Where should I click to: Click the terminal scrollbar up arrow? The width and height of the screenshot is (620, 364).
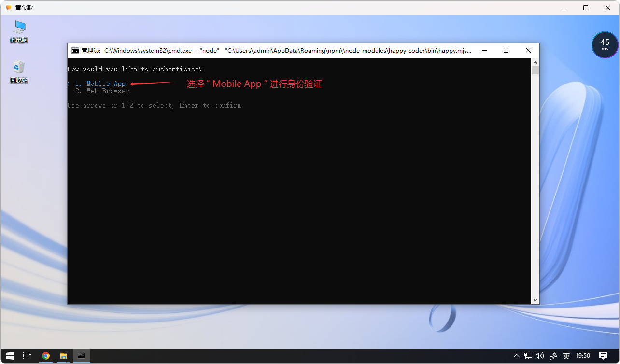coord(535,62)
